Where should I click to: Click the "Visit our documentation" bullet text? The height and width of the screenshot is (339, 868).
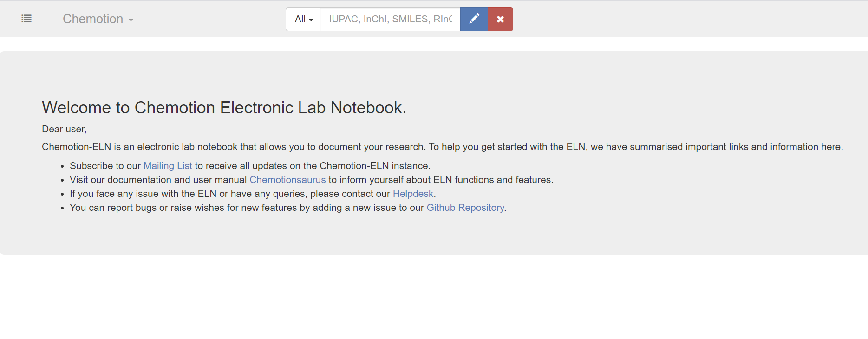158,180
